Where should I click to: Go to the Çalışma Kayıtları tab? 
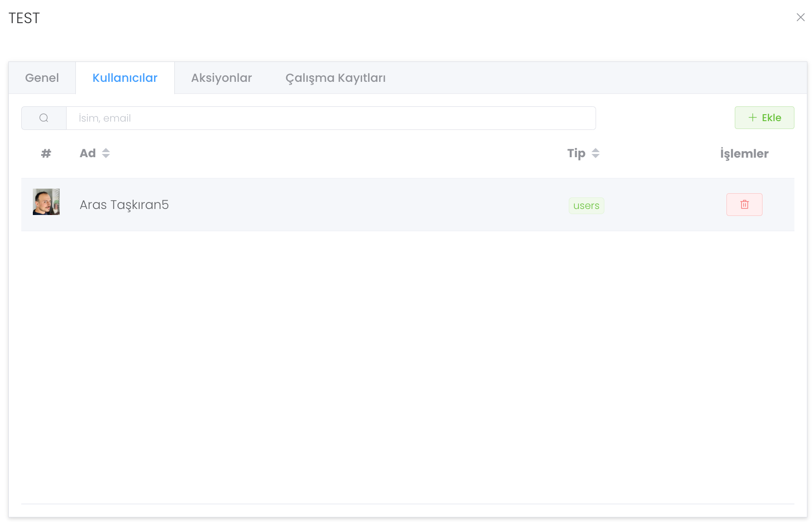[335, 78]
